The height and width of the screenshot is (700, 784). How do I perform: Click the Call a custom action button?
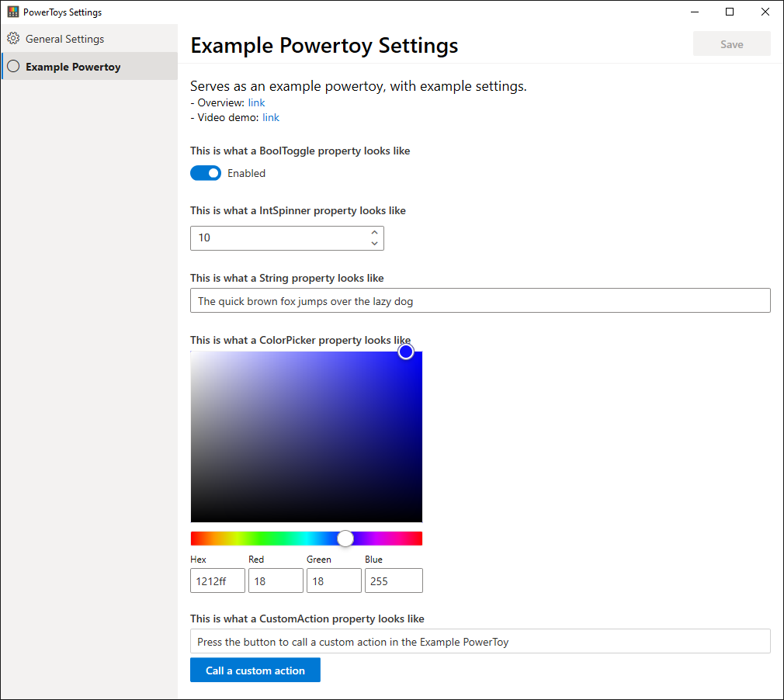(x=255, y=670)
